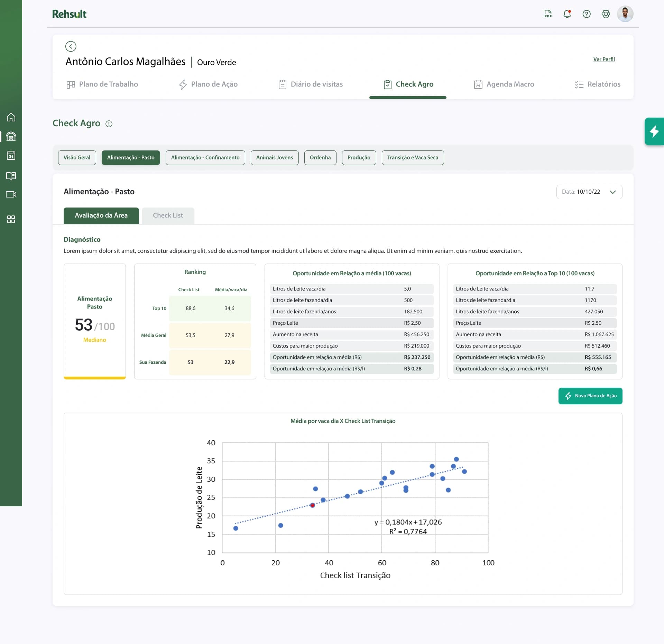Screen dimensions: 664x644
Task: Switch to the Check List subtab
Action: click(x=168, y=215)
